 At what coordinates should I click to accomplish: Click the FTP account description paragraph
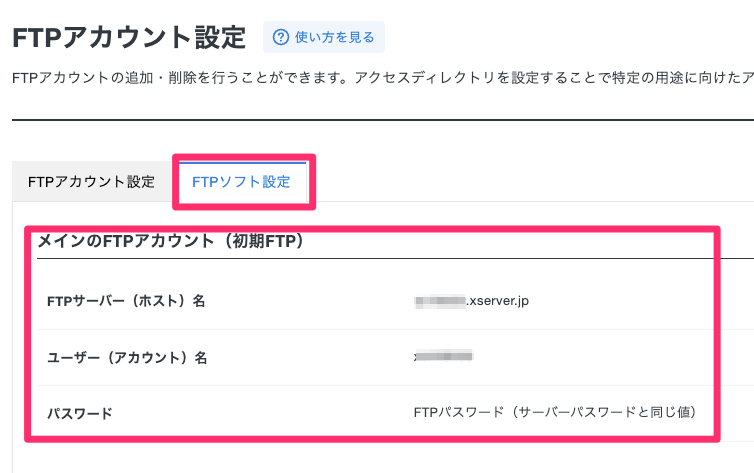click(x=383, y=78)
